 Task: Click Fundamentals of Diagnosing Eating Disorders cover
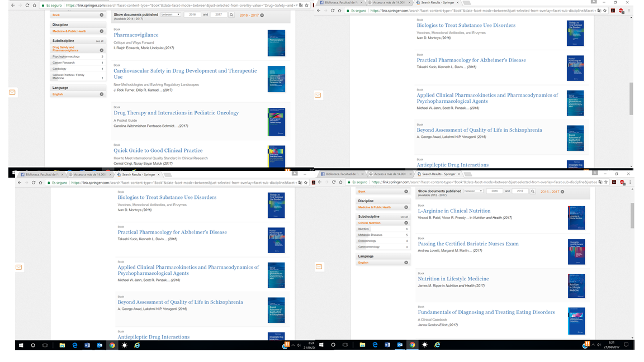tap(576, 321)
